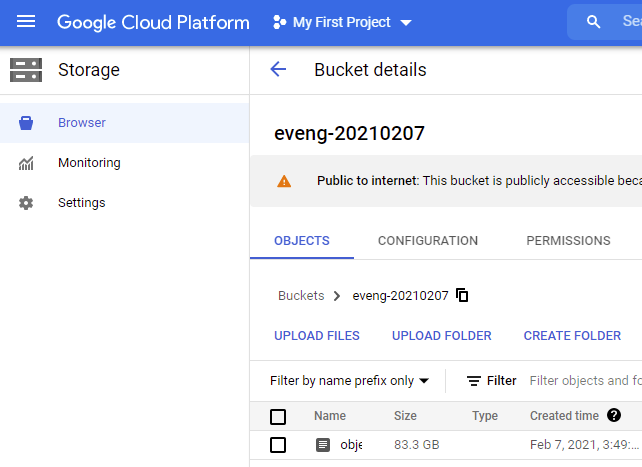Click the search magnifier icon
The height and width of the screenshot is (467, 642).
(x=593, y=22)
